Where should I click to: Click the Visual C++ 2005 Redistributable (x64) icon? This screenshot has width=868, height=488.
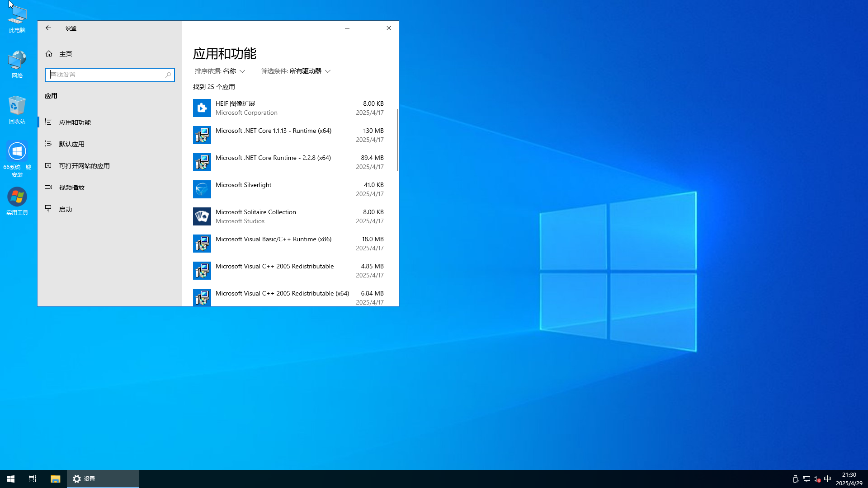pyautogui.click(x=202, y=297)
